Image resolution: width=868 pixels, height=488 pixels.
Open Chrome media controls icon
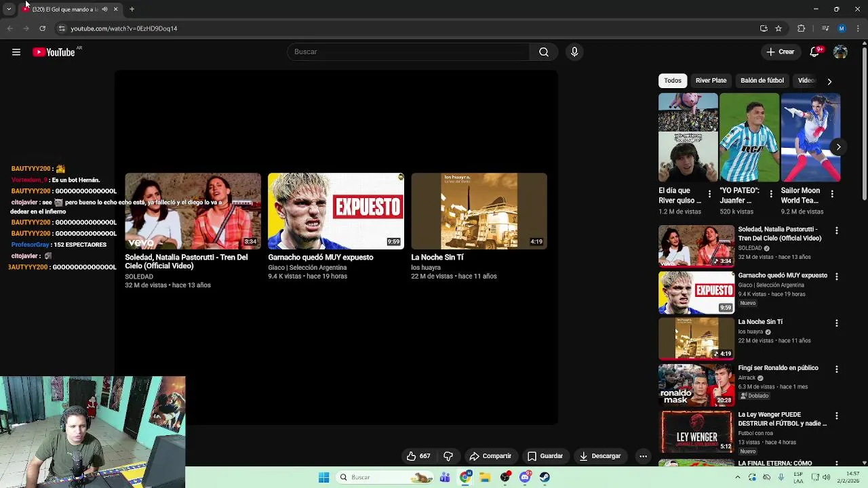tap(825, 28)
